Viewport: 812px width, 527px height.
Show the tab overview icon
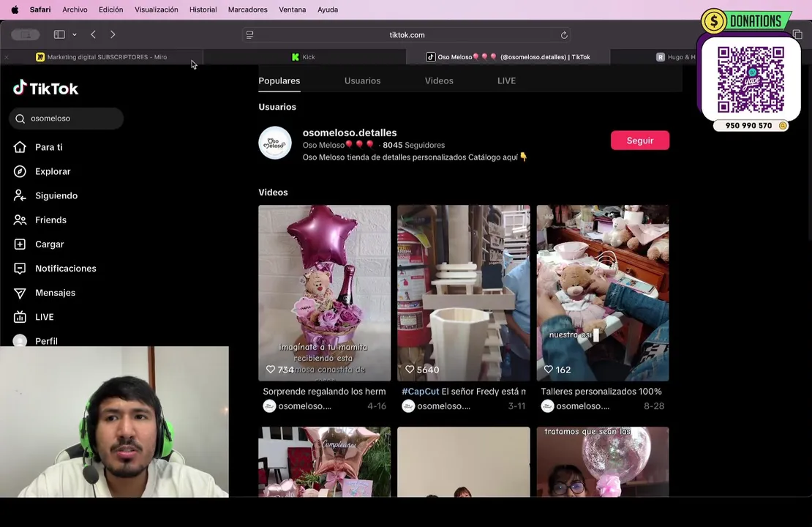tap(797, 34)
